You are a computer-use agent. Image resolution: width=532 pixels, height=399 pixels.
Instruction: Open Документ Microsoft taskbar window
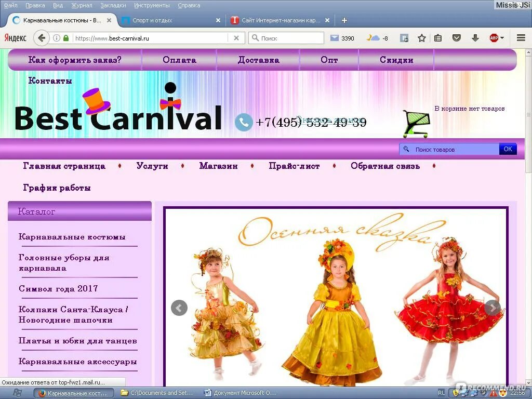pos(241,393)
